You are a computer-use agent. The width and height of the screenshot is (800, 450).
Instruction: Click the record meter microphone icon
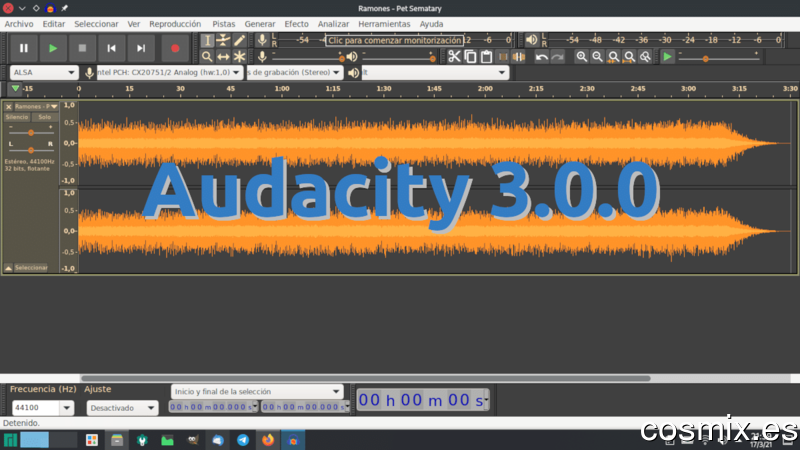pos(262,40)
